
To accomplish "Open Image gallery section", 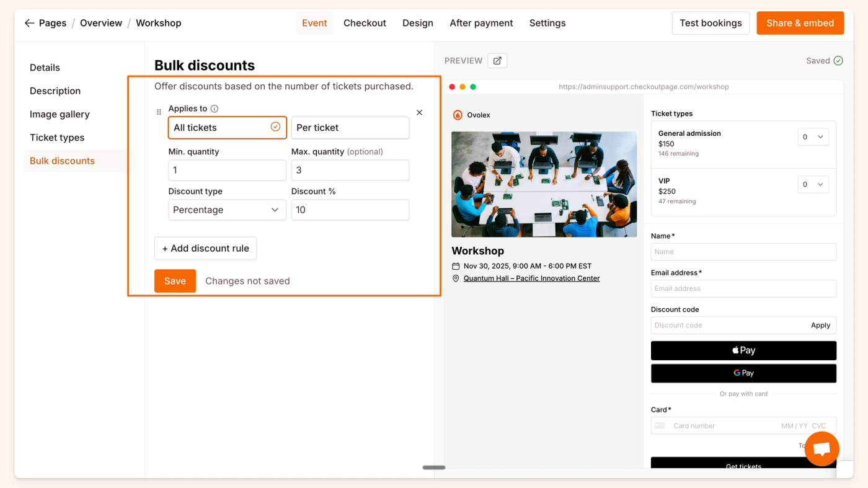I will [x=60, y=114].
